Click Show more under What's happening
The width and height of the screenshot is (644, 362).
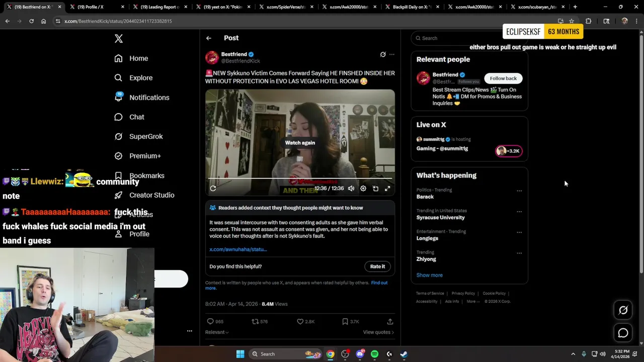point(430,276)
